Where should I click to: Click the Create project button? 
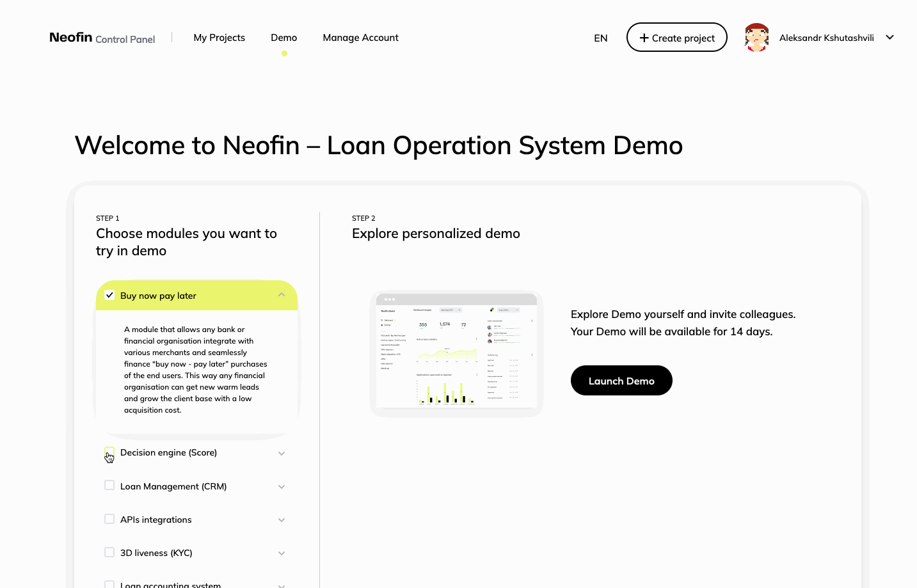click(x=676, y=37)
